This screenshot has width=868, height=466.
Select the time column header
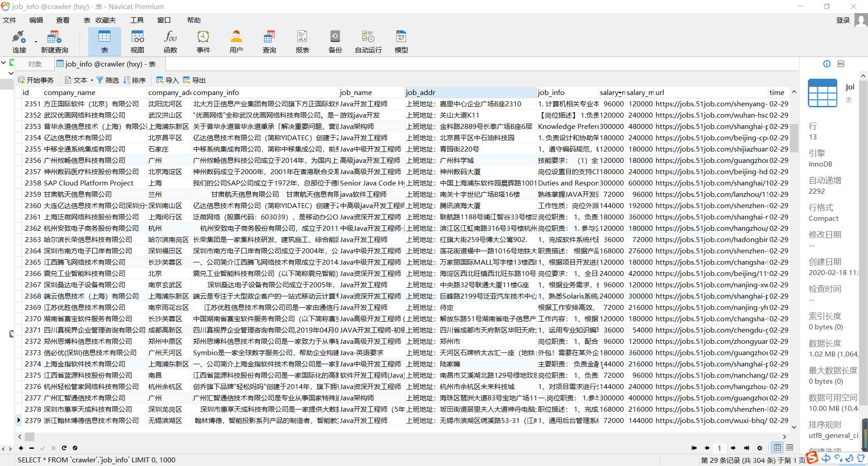778,92
